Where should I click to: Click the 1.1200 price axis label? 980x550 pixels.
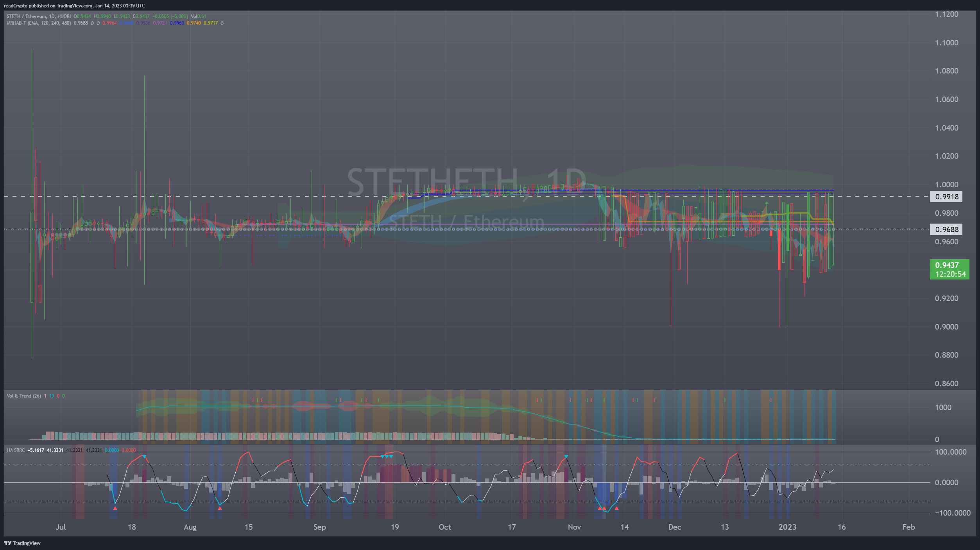[x=946, y=14]
